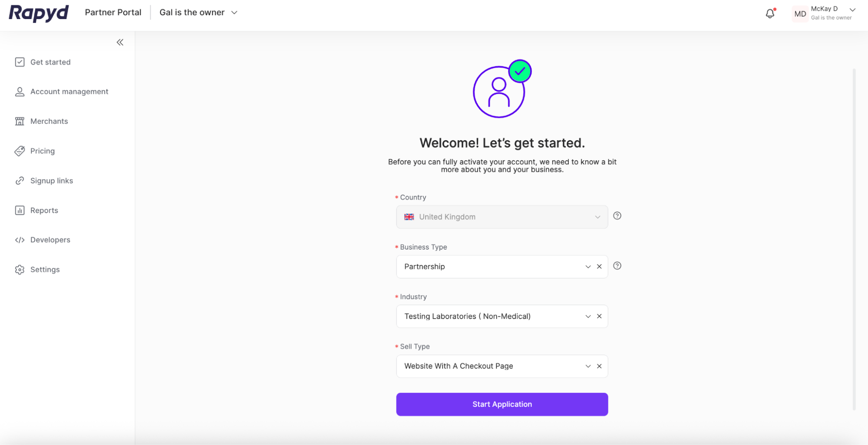Click the Business Type help icon

[x=617, y=266]
